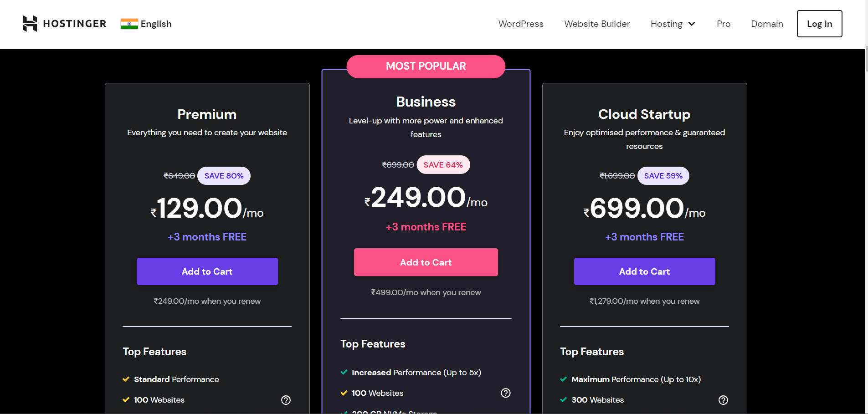Click the Log in button
The width and height of the screenshot is (868, 414).
click(x=819, y=24)
